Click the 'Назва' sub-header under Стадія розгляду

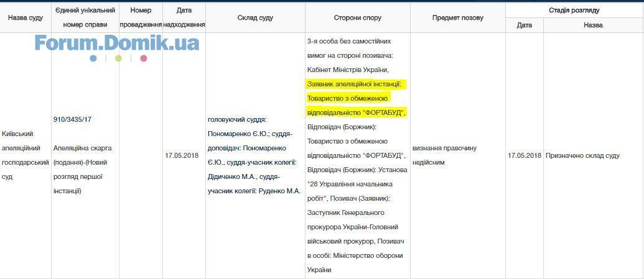click(x=593, y=25)
